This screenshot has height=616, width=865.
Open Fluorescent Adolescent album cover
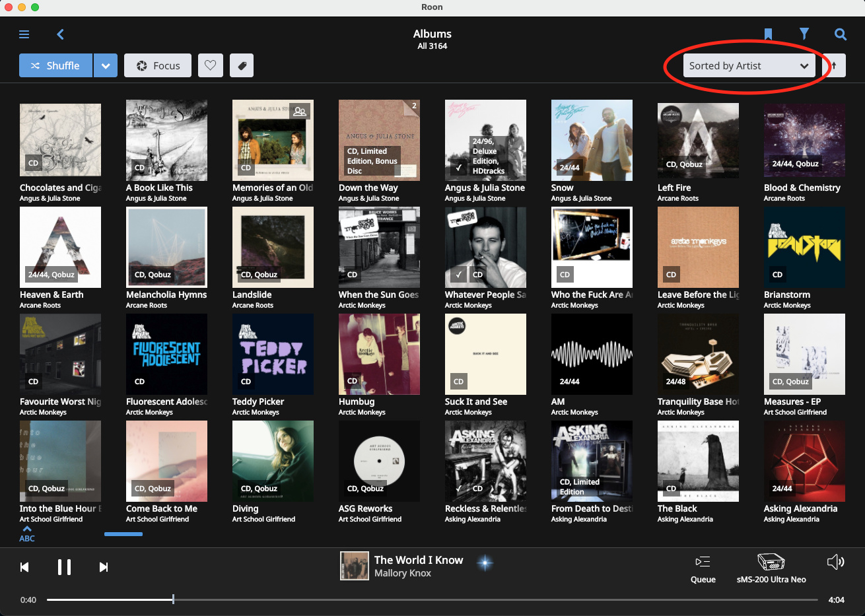click(x=166, y=354)
